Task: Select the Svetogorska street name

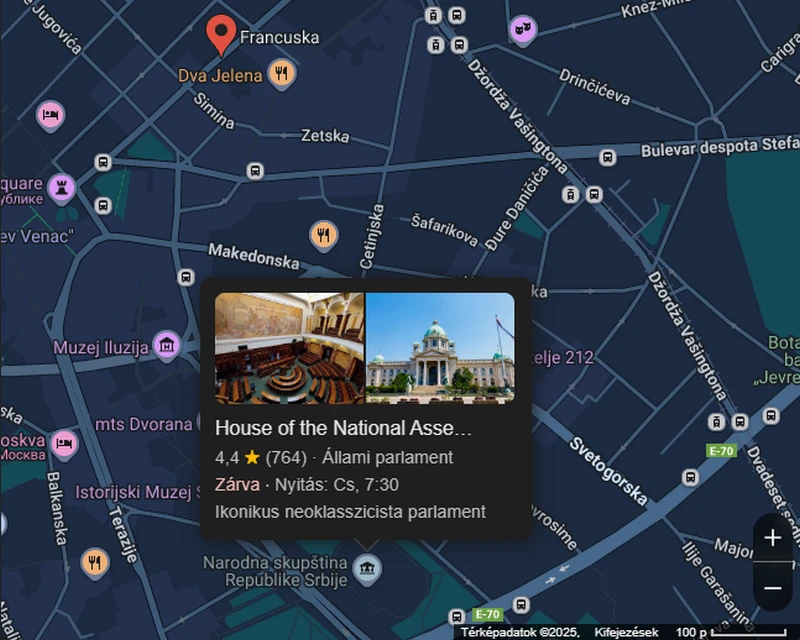Action: 608,471
